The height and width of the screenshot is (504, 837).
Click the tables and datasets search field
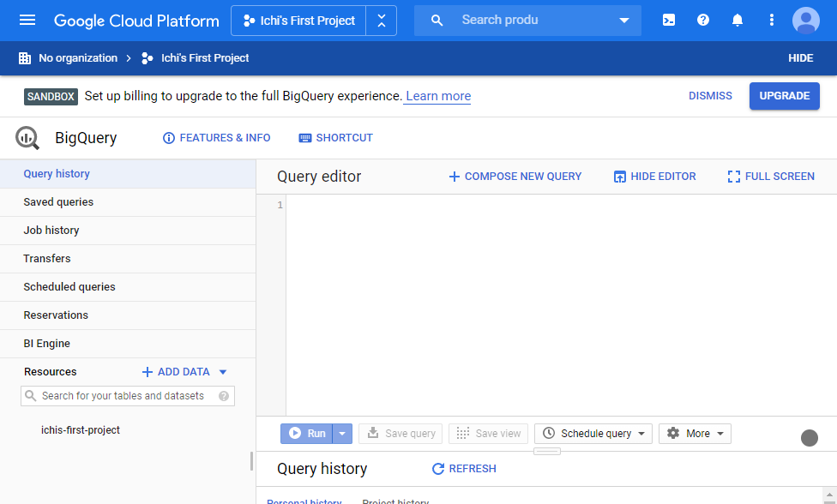pos(128,396)
